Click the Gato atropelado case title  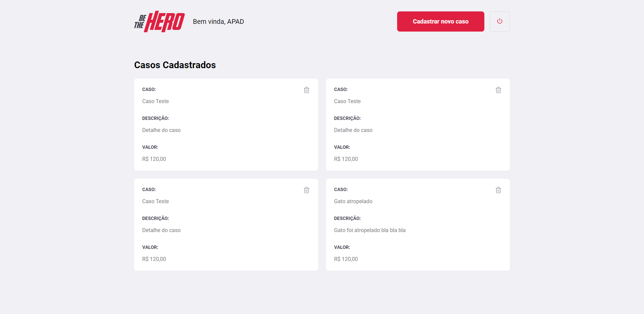click(x=353, y=201)
